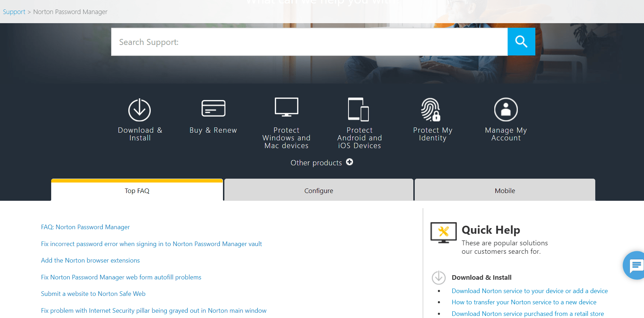644x318 pixels.
Task: Open the chat bubble on the right edge
Action: (x=637, y=265)
